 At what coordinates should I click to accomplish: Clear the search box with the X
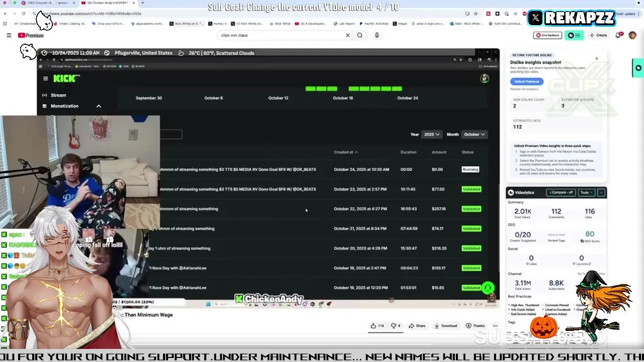coord(347,35)
